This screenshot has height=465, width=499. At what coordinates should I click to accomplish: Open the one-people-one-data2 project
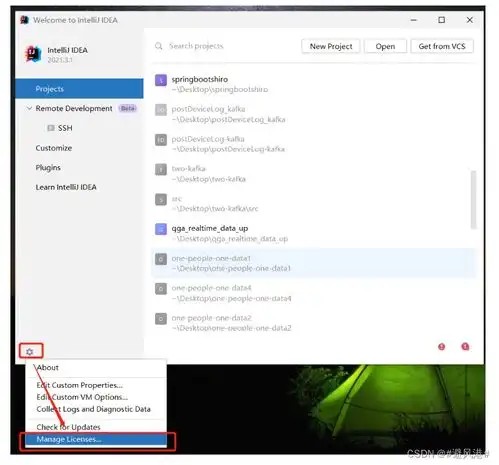tap(313, 323)
